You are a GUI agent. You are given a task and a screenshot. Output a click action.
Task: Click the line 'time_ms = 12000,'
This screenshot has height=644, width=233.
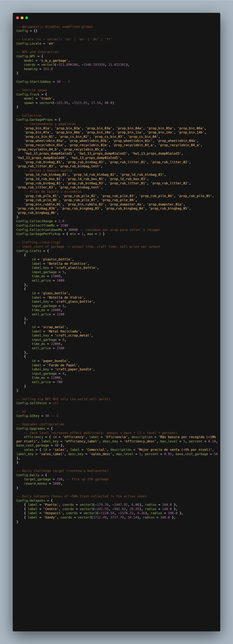pyautogui.click(x=47, y=378)
